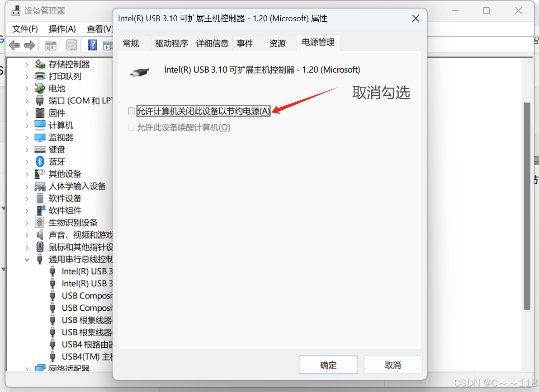Image resolution: width=539 pixels, height=392 pixels.
Task: Click the forward arrow toolbar icon
Action: tap(30, 45)
